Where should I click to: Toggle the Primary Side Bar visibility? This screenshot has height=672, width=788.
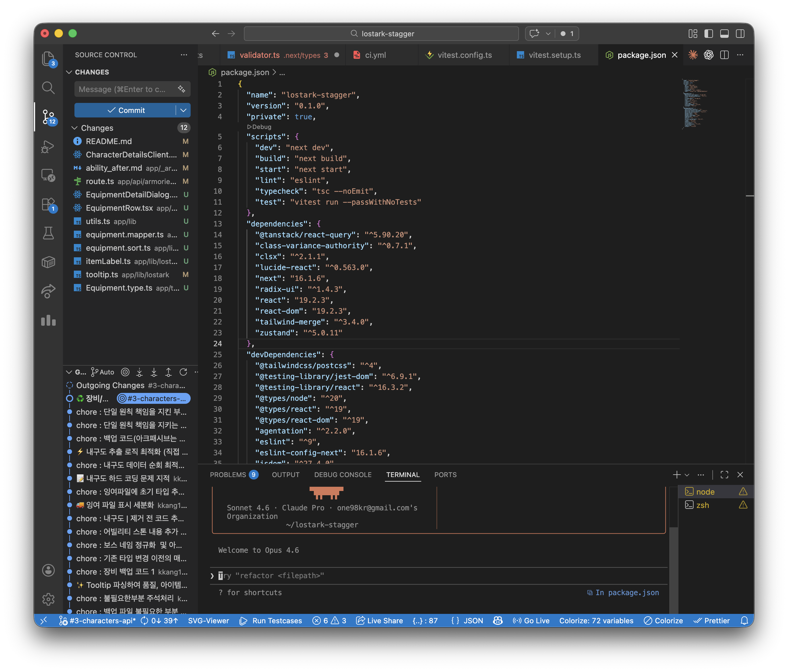pyautogui.click(x=708, y=34)
